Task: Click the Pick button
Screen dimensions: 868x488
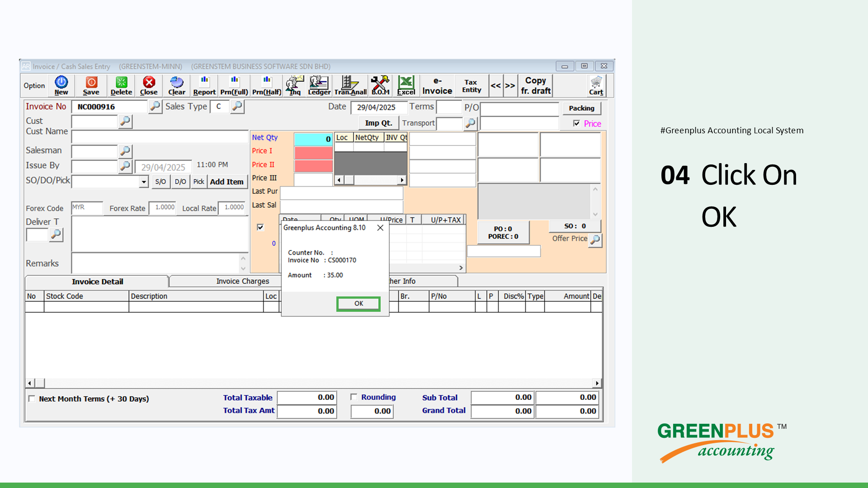Action: pos(198,182)
